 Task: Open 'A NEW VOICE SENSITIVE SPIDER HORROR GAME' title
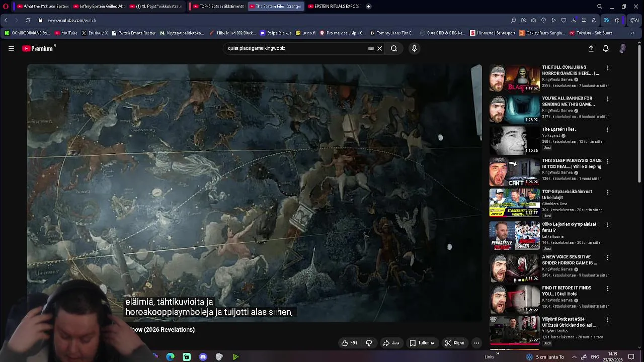(x=569, y=260)
